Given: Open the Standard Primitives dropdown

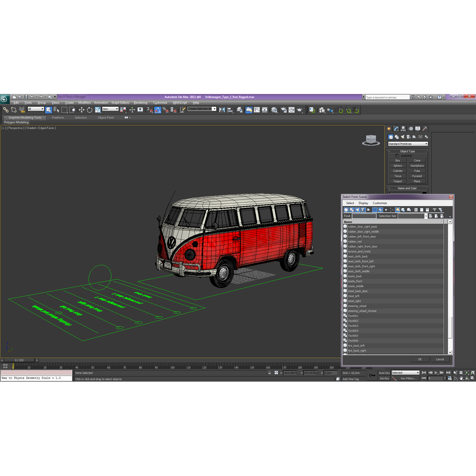Looking at the screenshot, I should click(408, 144).
